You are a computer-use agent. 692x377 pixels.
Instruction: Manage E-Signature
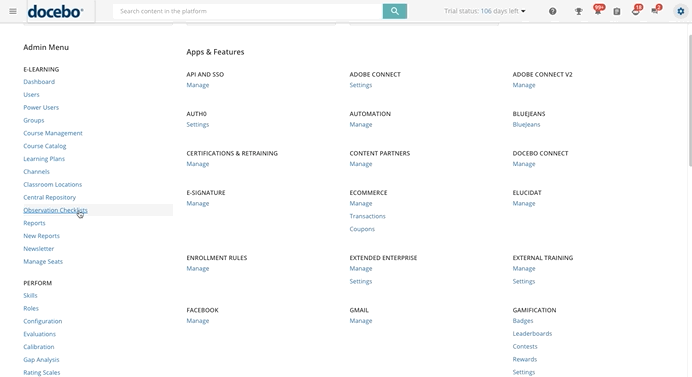[x=198, y=203]
